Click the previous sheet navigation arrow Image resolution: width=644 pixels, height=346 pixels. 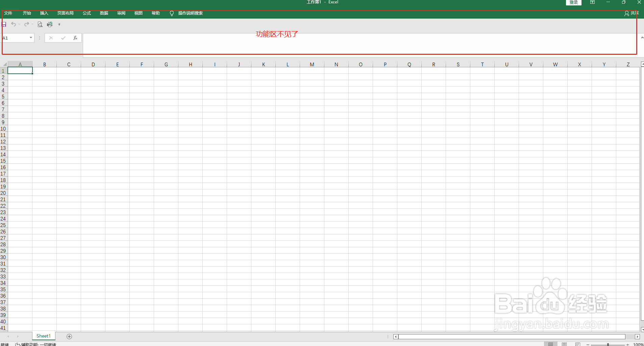pyautogui.click(x=8, y=336)
